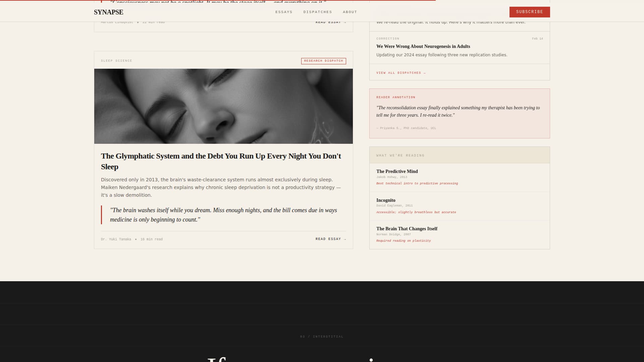
Task: Click the Research Dispatch tag badge
Action: tap(324, 61)
